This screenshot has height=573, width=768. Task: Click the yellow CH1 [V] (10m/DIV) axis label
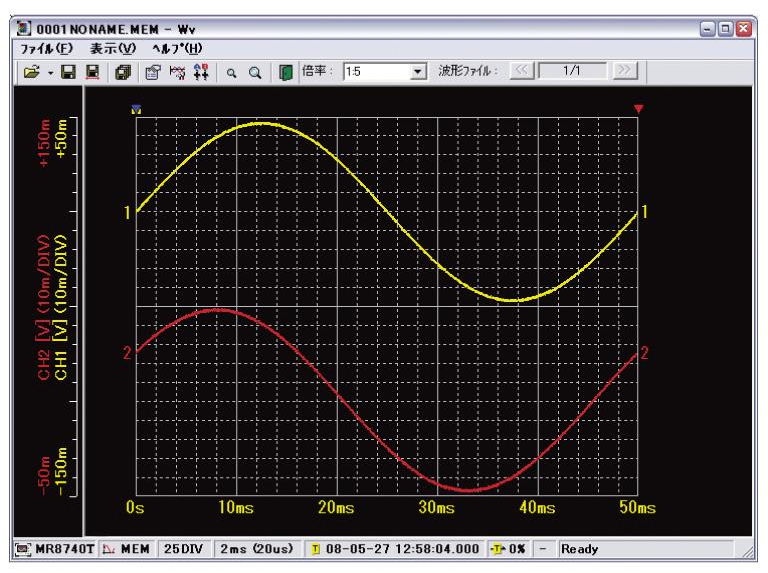coord(60,307)
